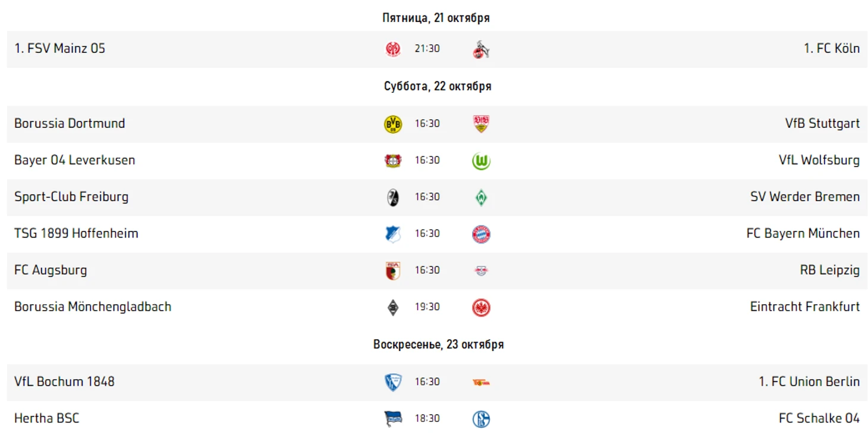Click the FC Augsburg team name

click(51, 270)
